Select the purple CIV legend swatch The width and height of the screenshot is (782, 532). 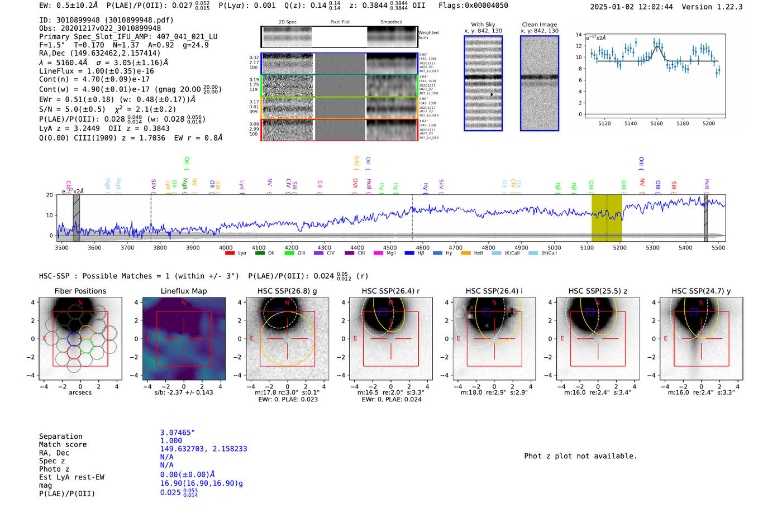[x=319, y=253]
